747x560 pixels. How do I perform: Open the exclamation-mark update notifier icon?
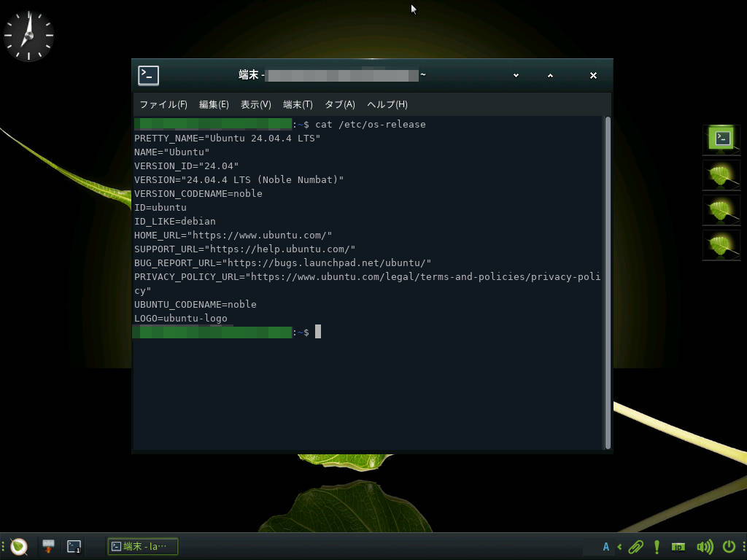pos(656,546)
